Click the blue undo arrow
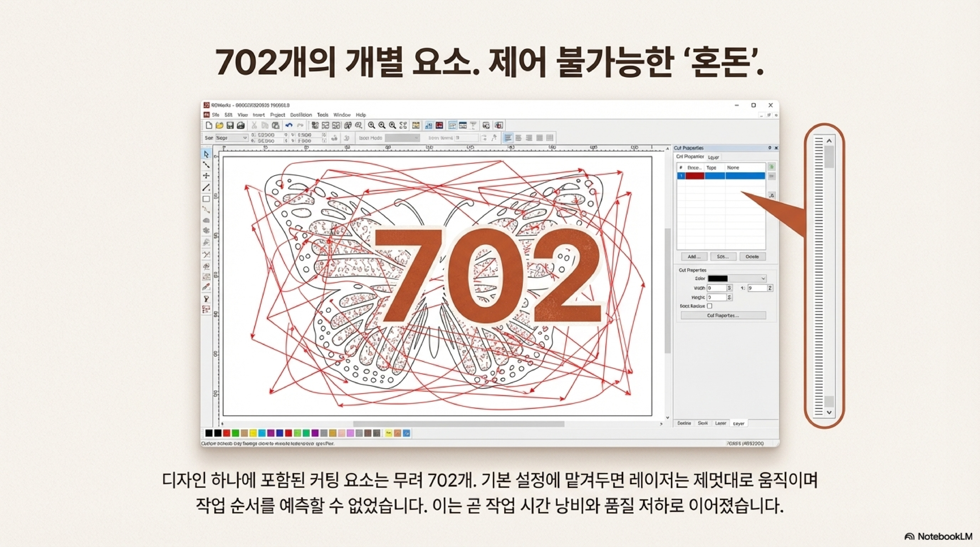 point(289,125)
